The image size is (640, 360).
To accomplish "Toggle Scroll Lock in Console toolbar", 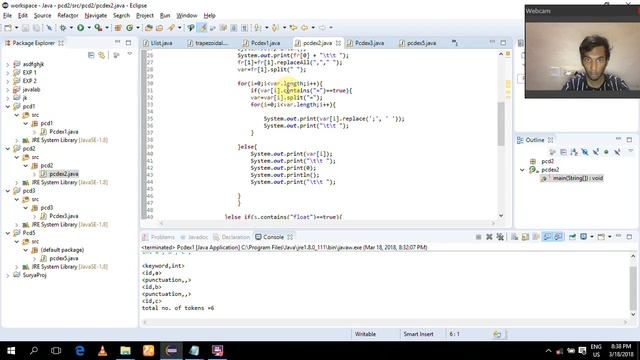I will click(x=525, y=237).
